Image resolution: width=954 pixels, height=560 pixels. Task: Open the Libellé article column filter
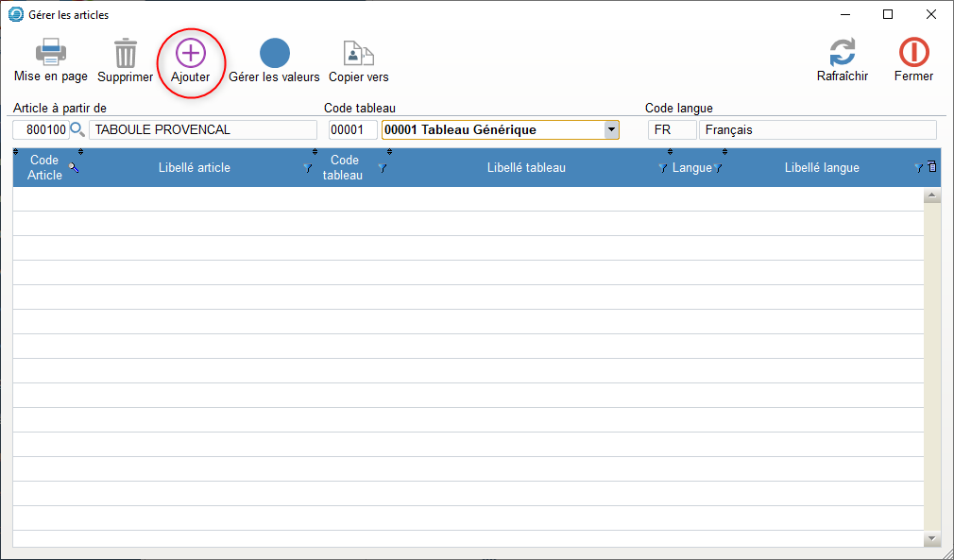tap(307, 168)
